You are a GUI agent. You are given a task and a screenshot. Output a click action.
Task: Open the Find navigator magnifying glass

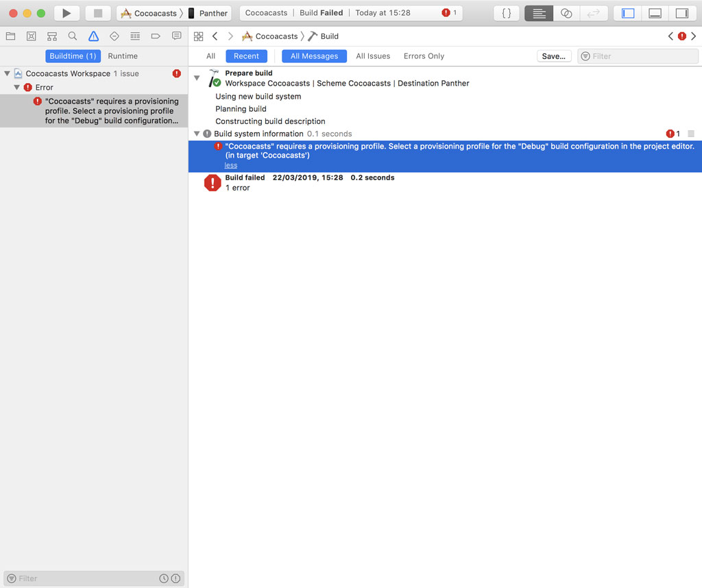[73, 36]
